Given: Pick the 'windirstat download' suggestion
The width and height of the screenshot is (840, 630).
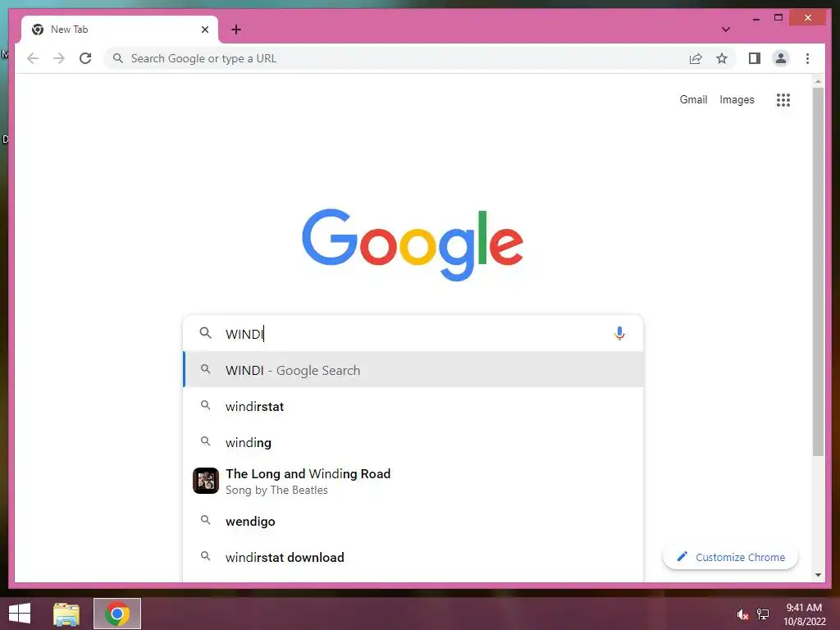Looking at the screenshot, I should (x=413, y=557).
